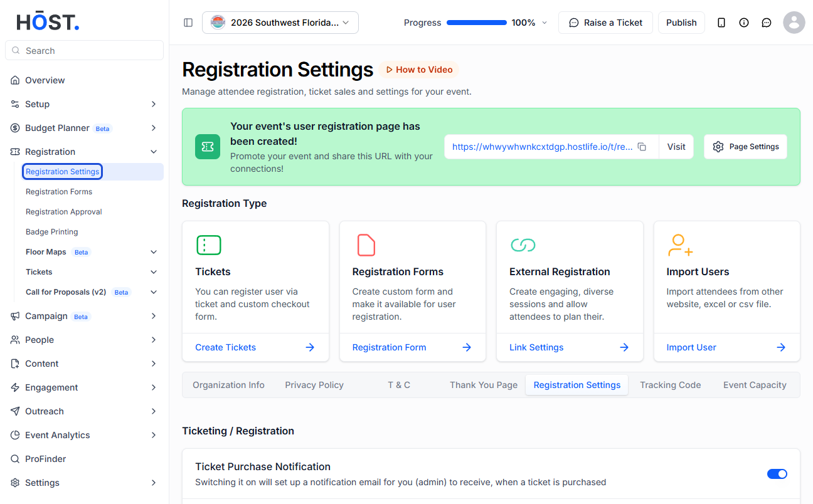Viewport: 813px width, 504px height.
Task: Expand the Progress chevron
Action: click(x=545, y=23)
